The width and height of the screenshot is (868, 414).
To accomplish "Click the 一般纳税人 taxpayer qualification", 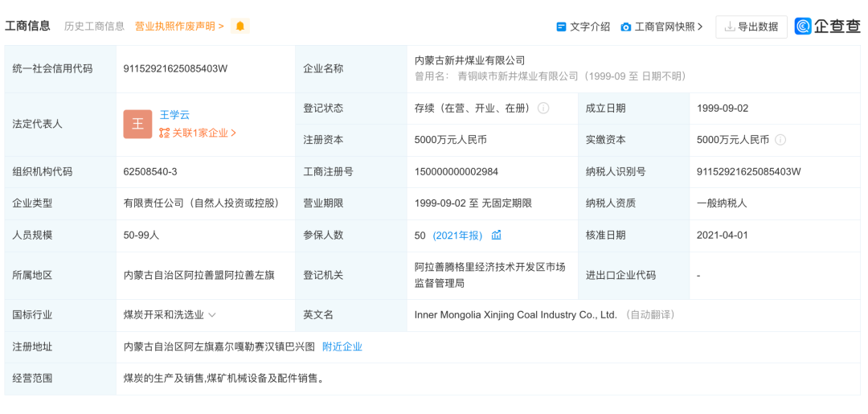I will coord(722,203).
